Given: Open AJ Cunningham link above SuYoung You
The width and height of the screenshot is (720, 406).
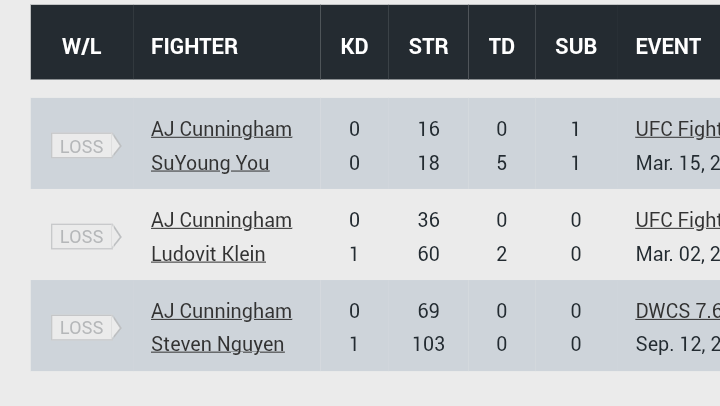Looking at the screenshot, I should (221, 129).
